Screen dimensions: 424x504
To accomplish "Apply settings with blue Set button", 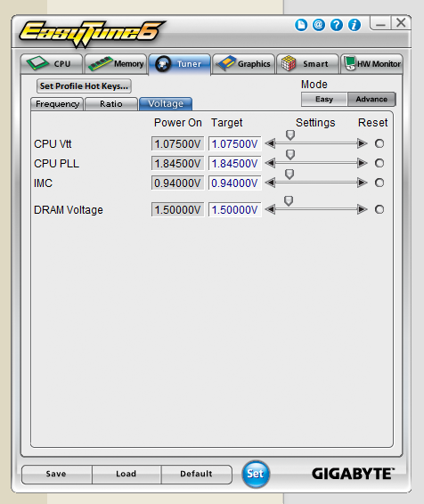I will pyautogui.click(x=256, y=474).
